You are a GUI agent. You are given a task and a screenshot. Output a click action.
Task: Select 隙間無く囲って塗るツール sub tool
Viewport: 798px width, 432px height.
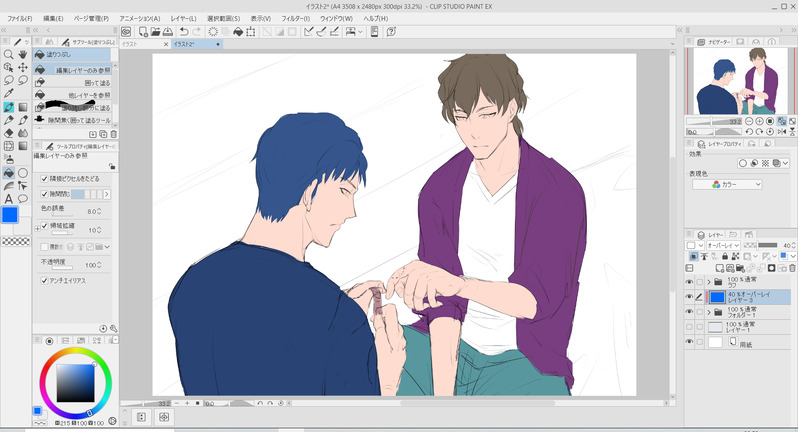pos(73,120)
